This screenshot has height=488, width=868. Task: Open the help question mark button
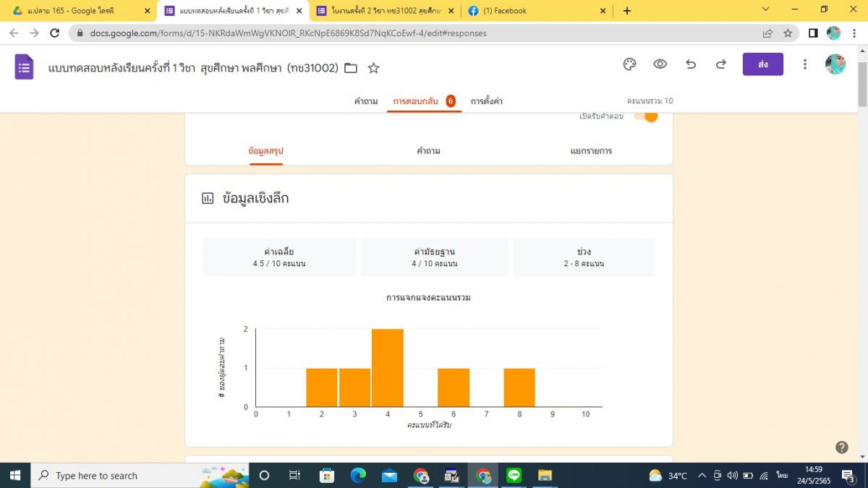pos(841,448)
